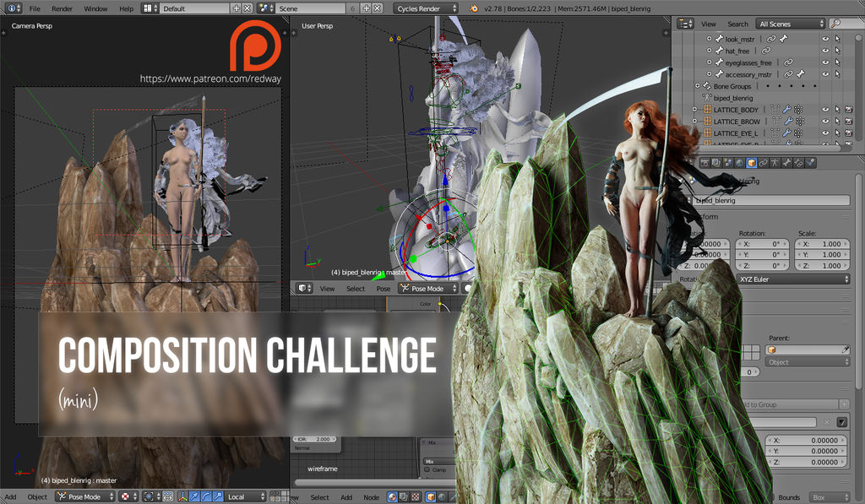865x504 pixels.
Task: Toggle render camera for LATTICE_BROW
Action: pos(848,122)
